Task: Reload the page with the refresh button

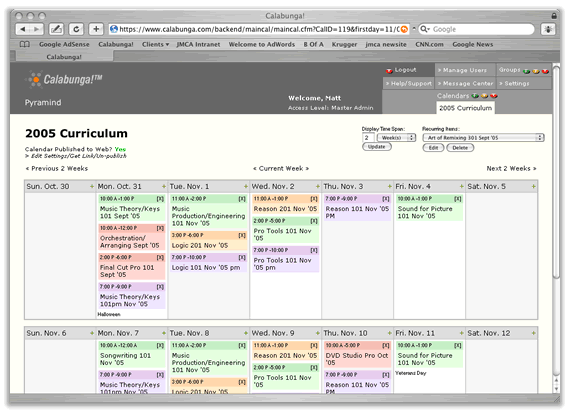Action: tap(76, 29)
